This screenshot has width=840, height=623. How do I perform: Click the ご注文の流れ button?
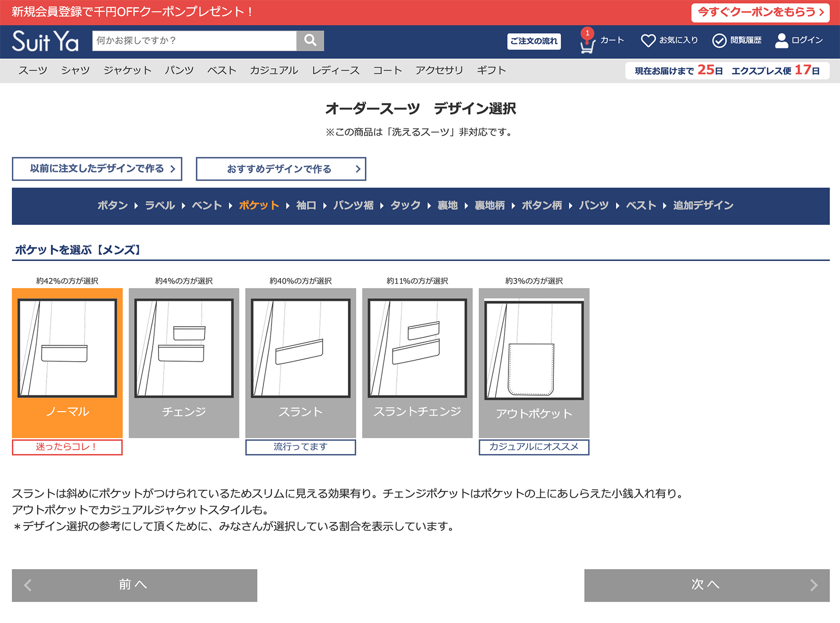[x=534, y=41]
